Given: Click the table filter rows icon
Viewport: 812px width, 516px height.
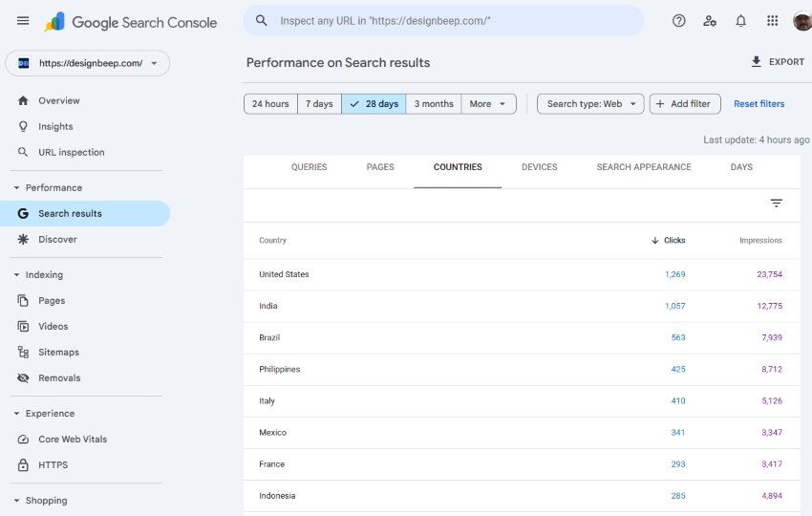Looking at the screenshot, I should (777, 204).
